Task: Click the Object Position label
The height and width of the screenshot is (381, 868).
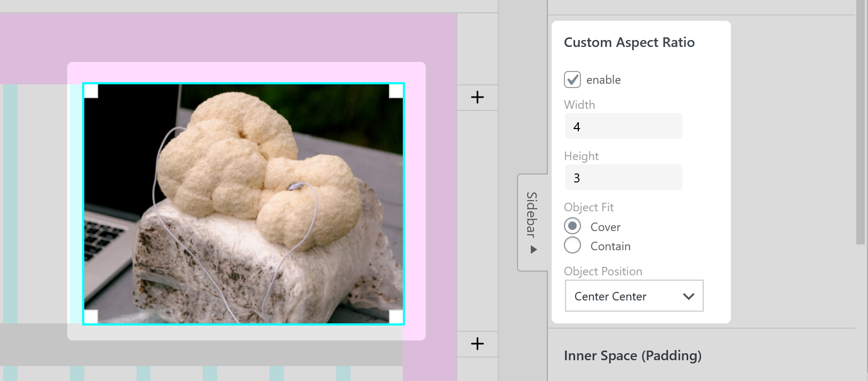Action: pos(603,271)
